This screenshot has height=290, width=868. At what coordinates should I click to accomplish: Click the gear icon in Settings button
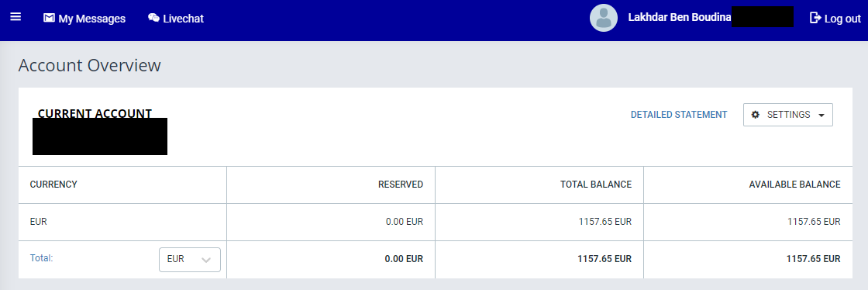click(755, 115)
